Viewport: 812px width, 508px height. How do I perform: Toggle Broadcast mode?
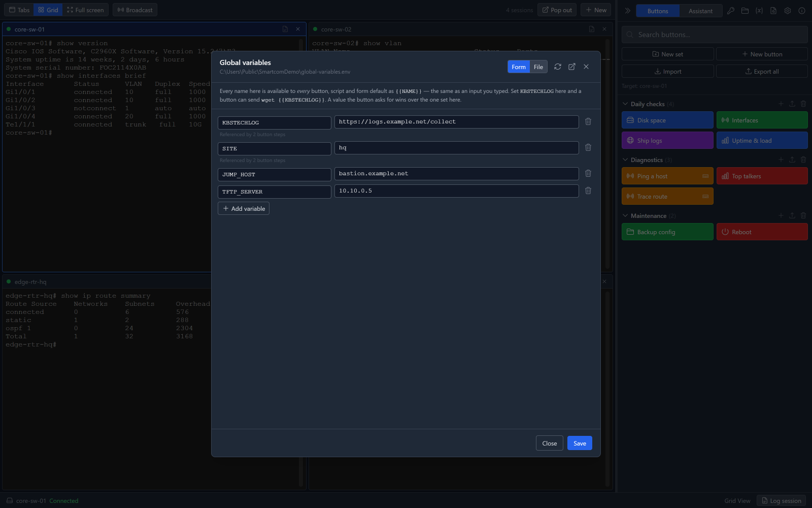tap(135, 10)
